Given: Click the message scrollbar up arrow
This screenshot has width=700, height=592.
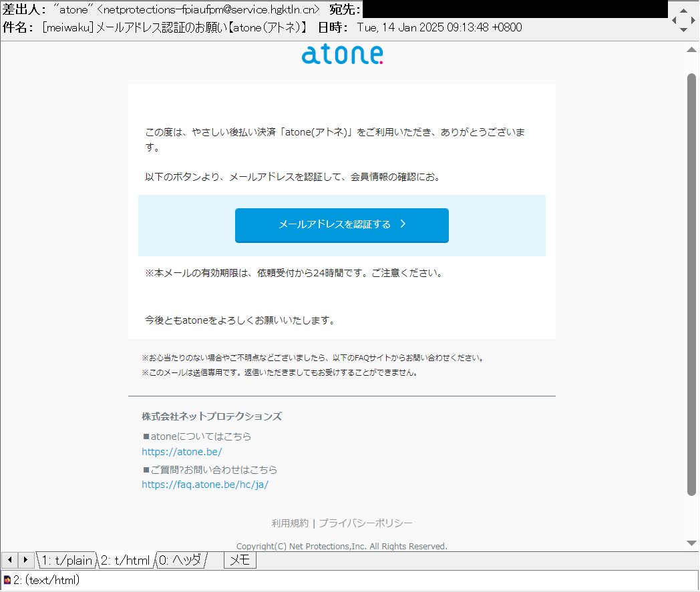Looking at the screenshot, I should (691, 49).
